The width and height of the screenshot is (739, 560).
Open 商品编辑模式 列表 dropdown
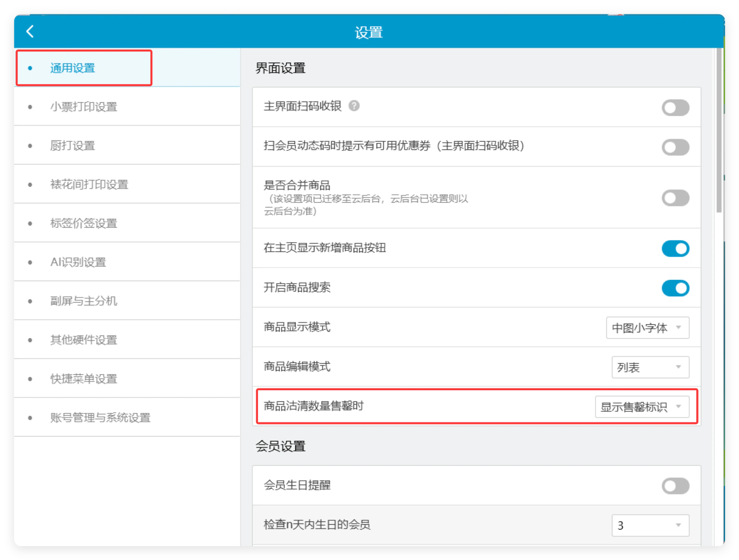coord(650,367)
